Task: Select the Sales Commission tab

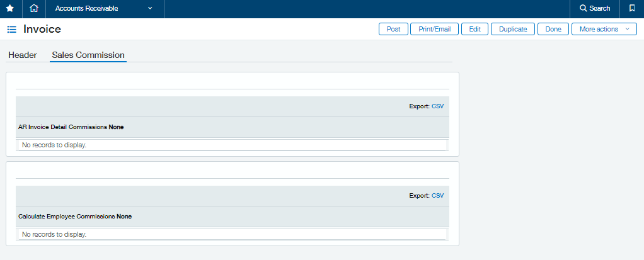Action: pyautogui.click(x=88, y=55)
